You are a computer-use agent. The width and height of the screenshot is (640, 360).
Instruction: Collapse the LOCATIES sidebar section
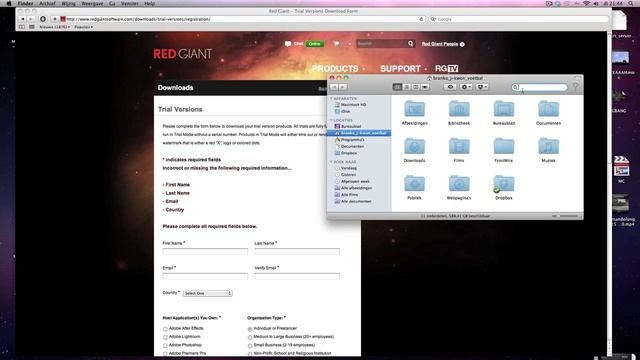(331, 120)
